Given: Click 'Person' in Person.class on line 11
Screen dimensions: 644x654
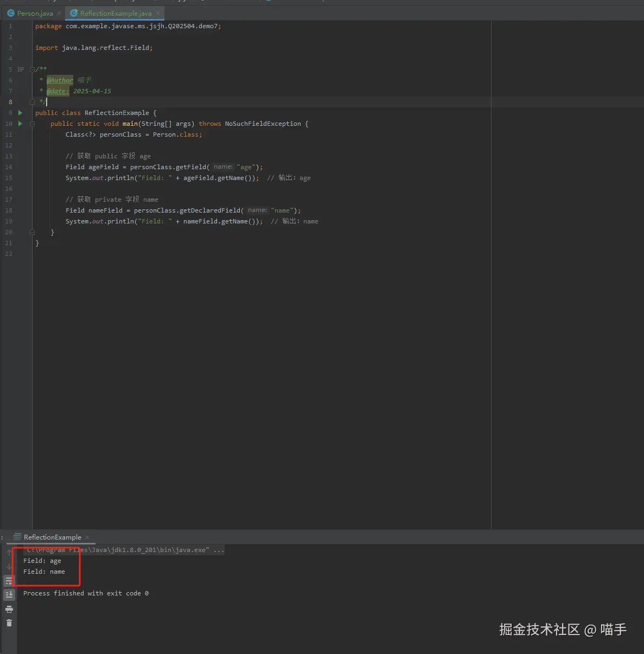Looking at the screenshot, I should click(164, 134).
